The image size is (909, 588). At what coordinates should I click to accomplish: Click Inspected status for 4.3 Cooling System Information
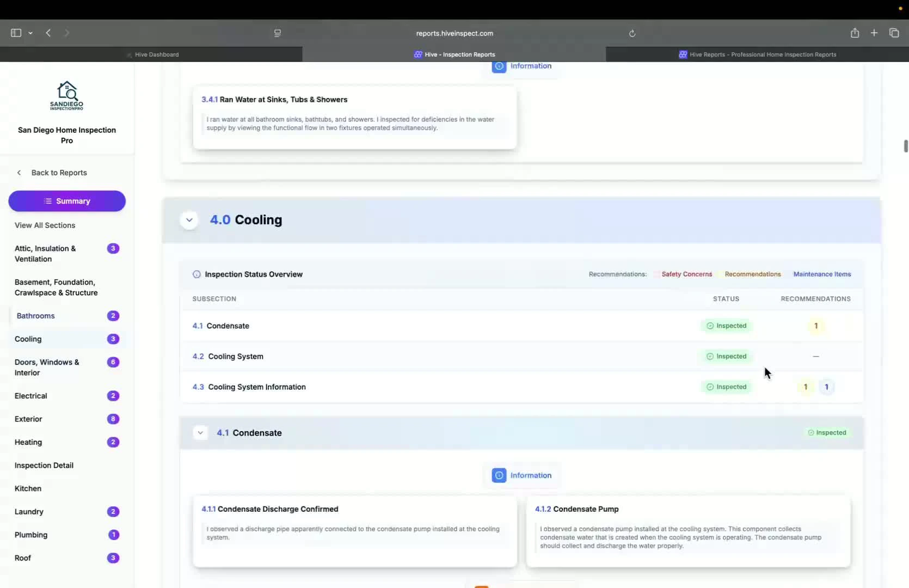[726, 387]
